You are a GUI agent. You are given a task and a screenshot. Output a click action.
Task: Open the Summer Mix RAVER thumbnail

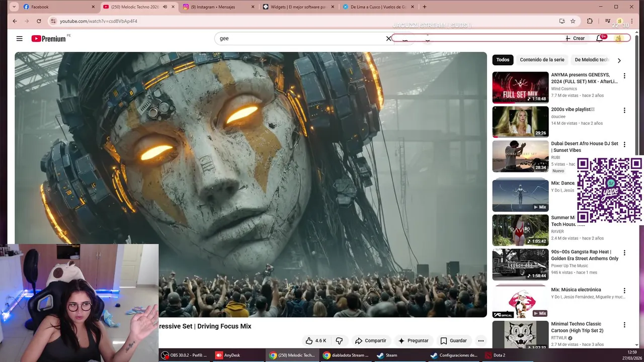point(520,230)
